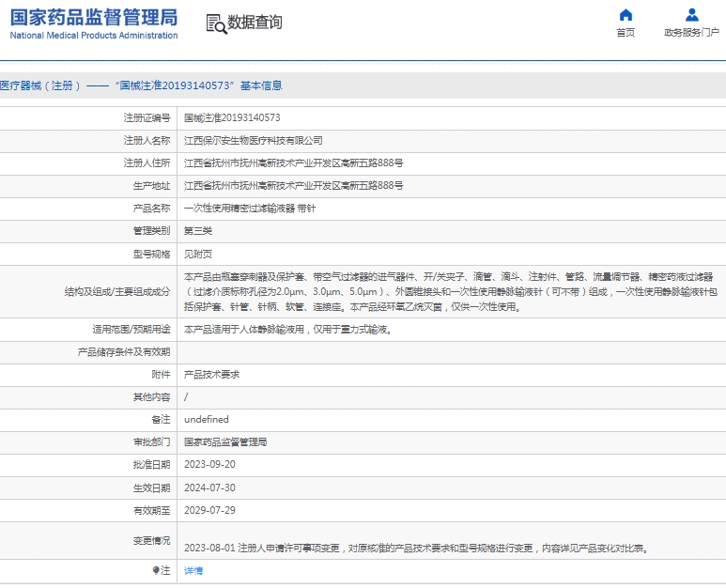Click the 备注 row label

click(x=161, y=420)
